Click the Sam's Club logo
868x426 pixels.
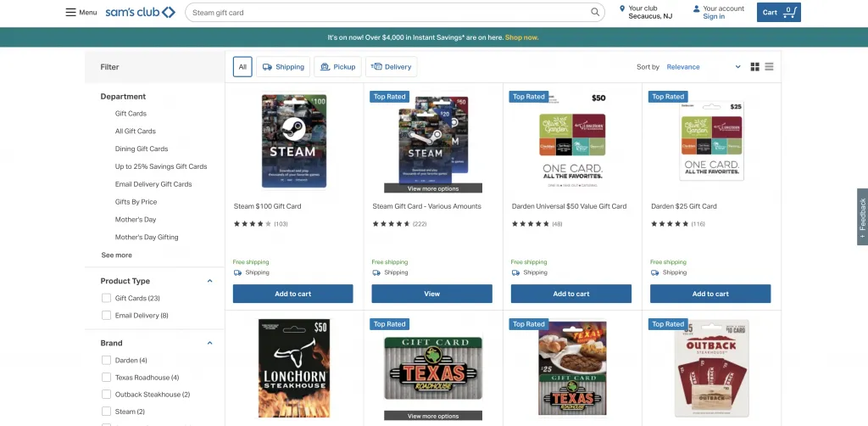coord(140,12)
